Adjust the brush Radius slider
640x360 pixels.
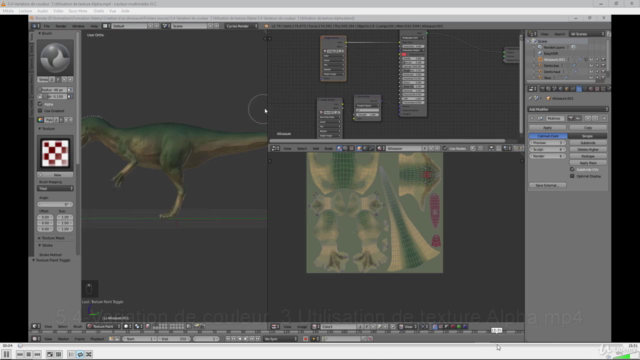(x=53, y=89)
